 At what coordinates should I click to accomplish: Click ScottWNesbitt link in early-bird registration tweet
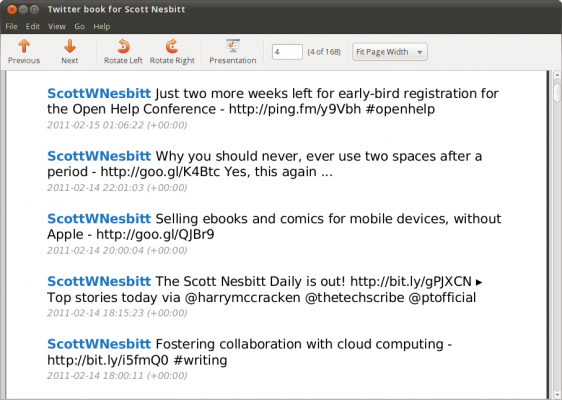pyautogui.click(x=99, y=93)
